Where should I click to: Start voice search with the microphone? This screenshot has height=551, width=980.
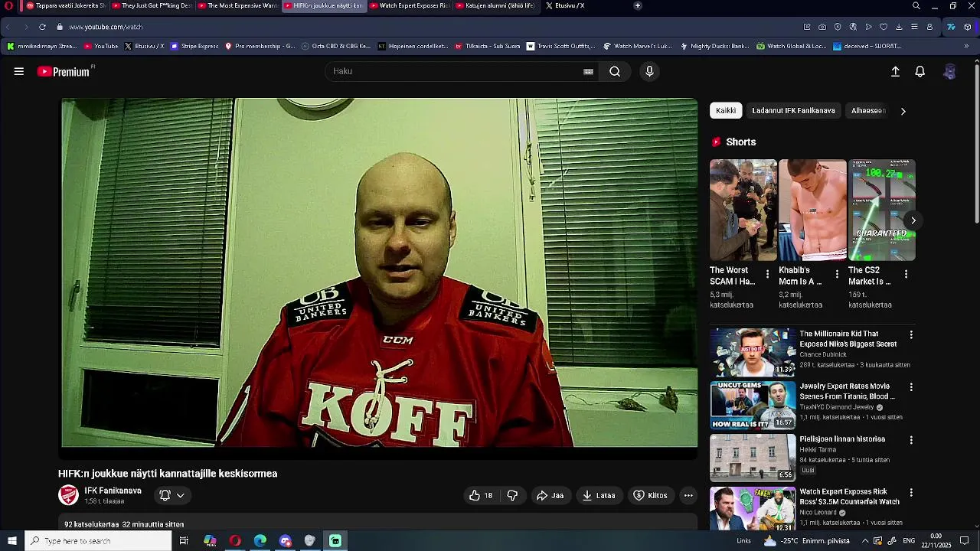click(649, 71)
